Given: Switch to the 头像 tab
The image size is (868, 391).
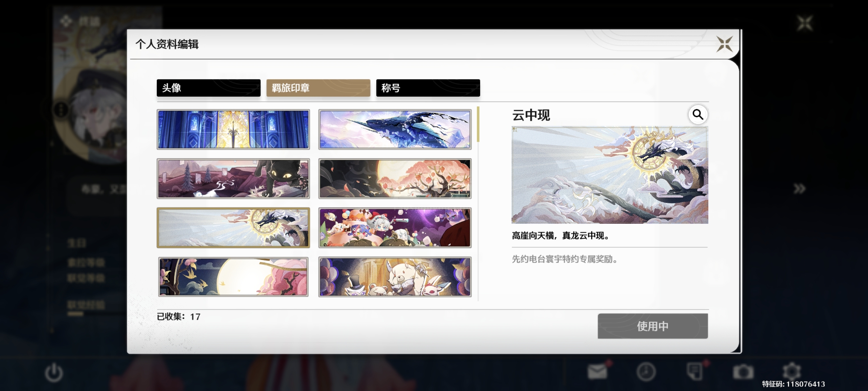Looking at the screenshot, I should tap(208, 88).
